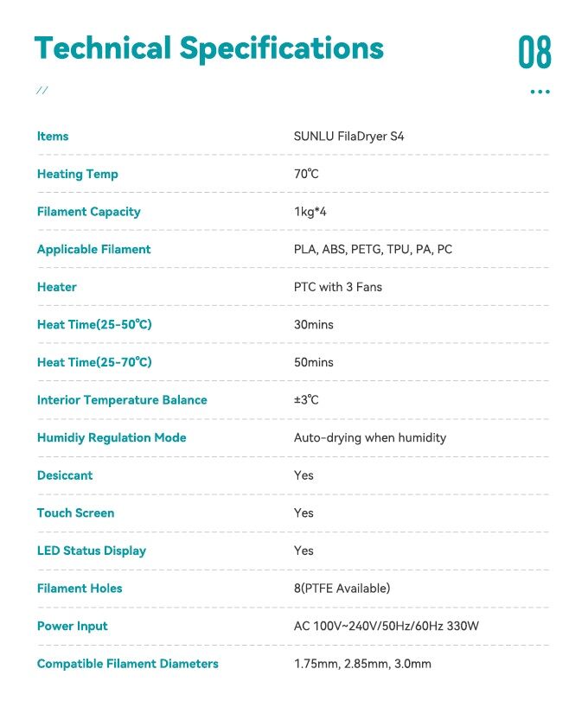Click the SUNLU FilaDryer S4 product name
The image size is (588, 707).
[348, 137]
